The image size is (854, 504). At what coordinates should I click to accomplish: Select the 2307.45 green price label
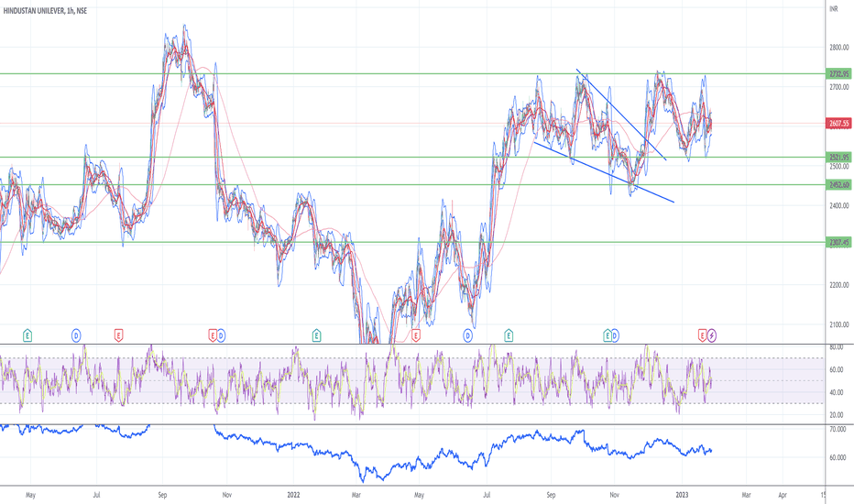click(839, 243)
